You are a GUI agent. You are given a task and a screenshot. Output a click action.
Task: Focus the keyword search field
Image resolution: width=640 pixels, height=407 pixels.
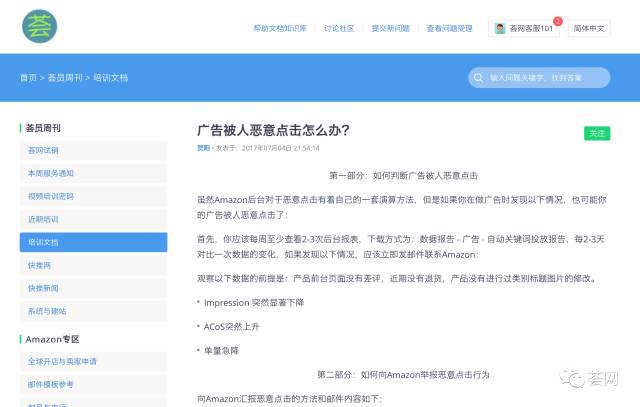pos(539,78)
